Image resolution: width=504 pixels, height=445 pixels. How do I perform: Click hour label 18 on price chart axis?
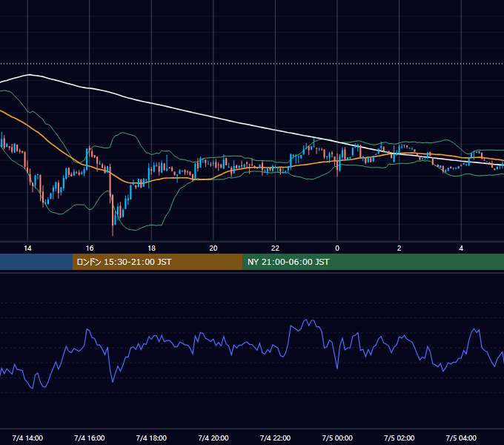(x=151, y=248)
